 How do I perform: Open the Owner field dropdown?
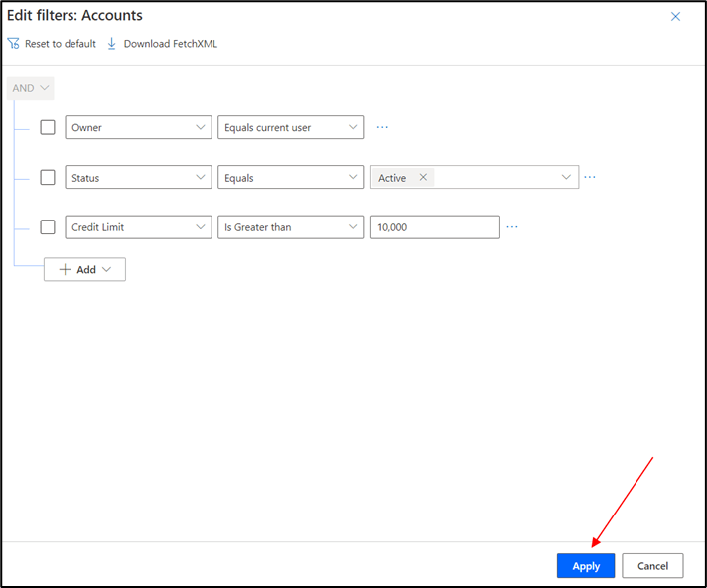138,127
